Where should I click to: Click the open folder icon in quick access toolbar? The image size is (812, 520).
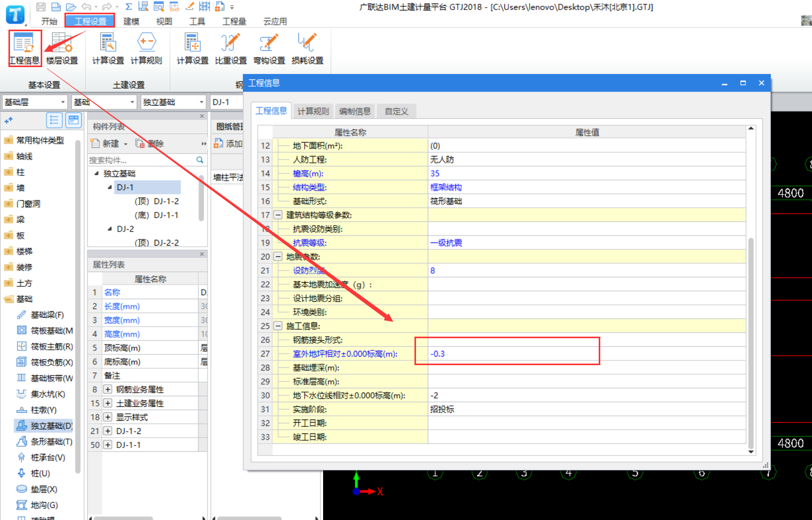pyautogui.click(x=71, y=7)
